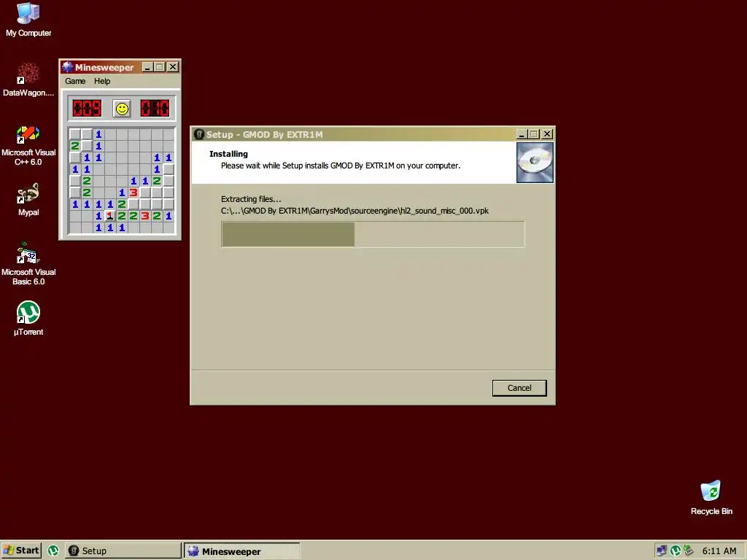Close the Minesweeper window
This screenshot has width=747, height=560.
(173, 67)
